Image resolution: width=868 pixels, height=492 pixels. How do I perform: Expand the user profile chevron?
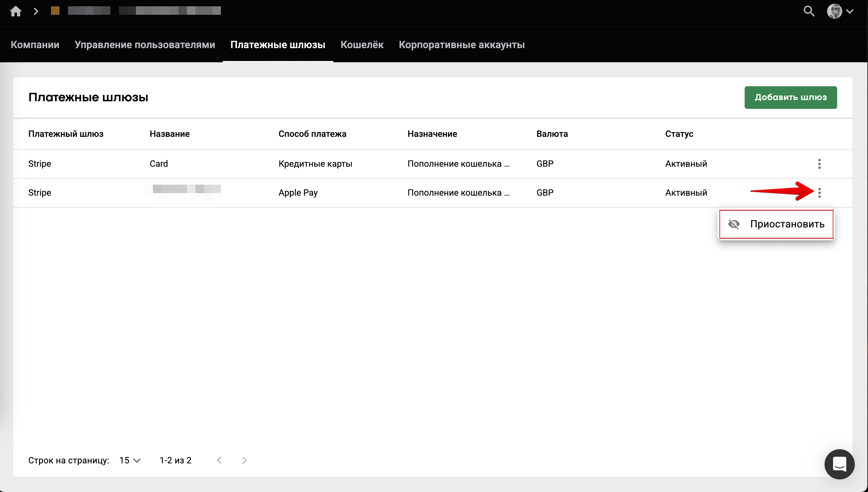(x=850, y=11)
